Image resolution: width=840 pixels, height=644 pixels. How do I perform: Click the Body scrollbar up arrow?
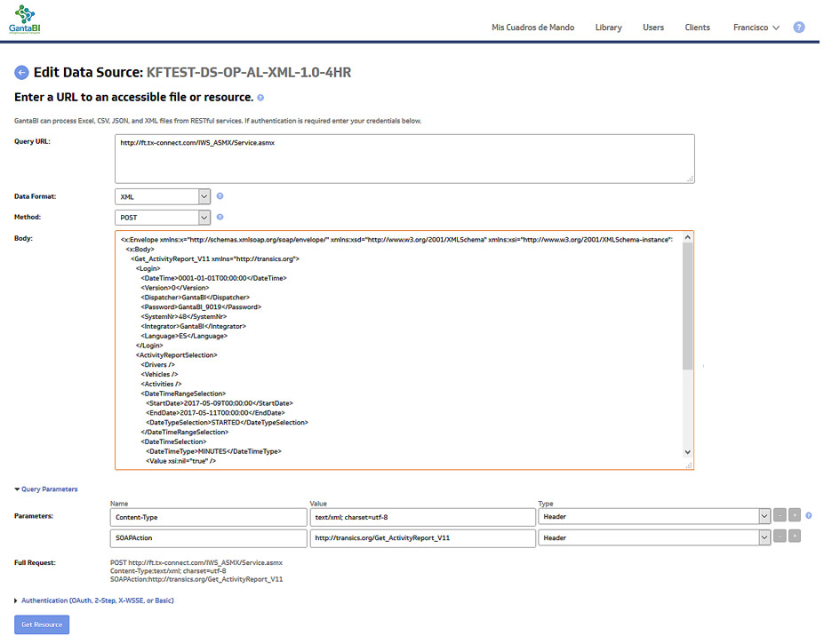(688, 237)
